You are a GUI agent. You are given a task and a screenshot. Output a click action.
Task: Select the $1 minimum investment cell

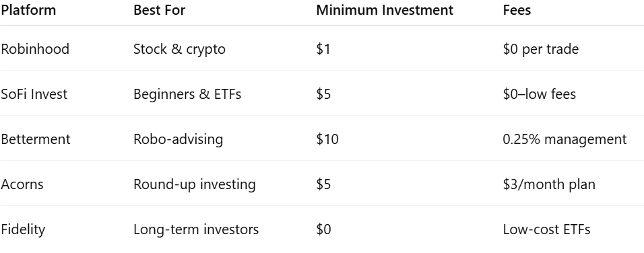[x=323, y=49]
